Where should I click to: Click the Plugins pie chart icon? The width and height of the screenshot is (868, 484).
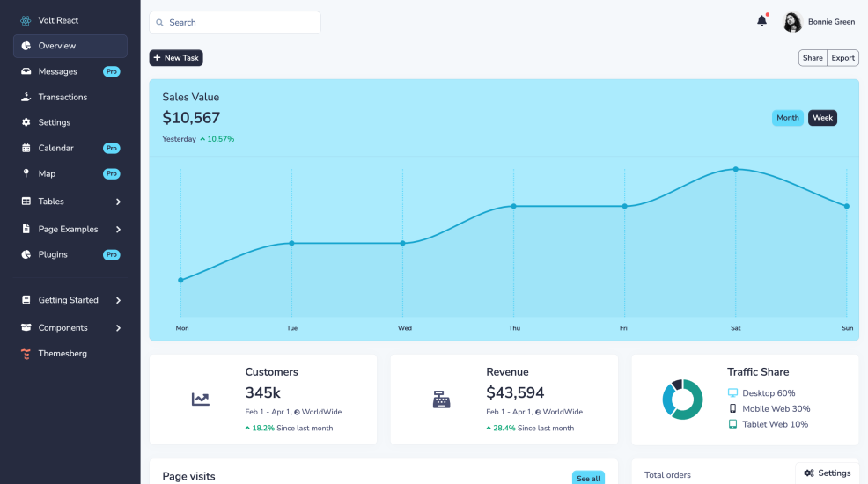pyautogui.click(x=26, y=254)
